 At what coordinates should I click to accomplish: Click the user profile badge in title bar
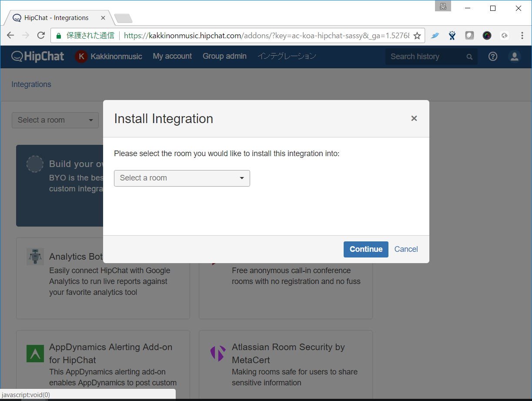click(x=443, y=6)
